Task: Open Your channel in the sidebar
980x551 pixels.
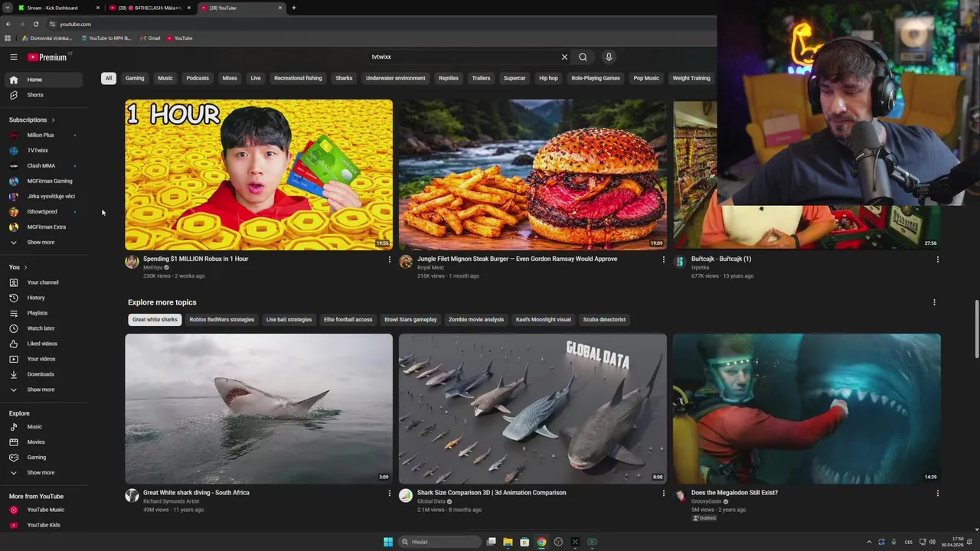Action: pyautogui.click(x=44, y=282)
